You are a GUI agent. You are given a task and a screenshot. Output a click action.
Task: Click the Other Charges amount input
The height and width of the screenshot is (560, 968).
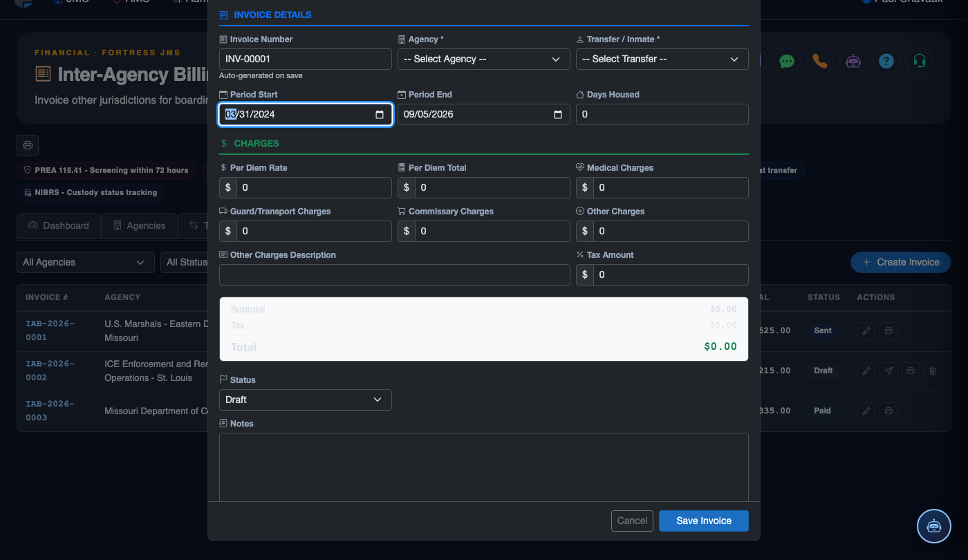click(x=671, y=232)
